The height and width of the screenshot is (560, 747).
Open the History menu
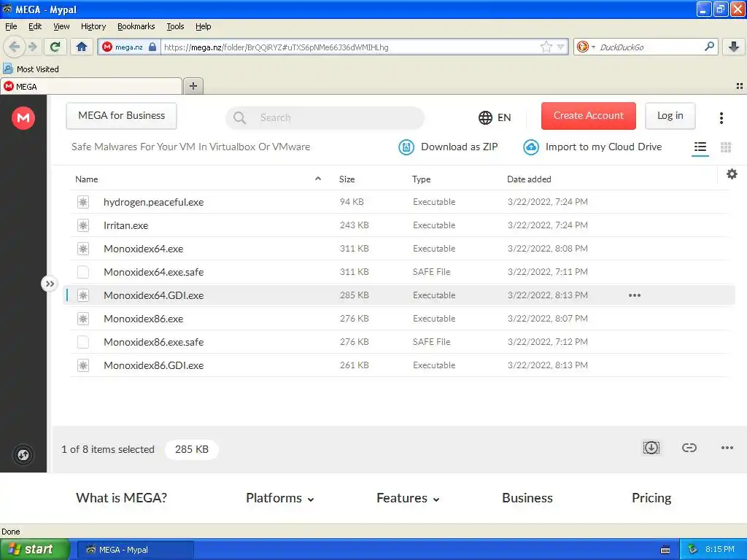coord(93,26)
